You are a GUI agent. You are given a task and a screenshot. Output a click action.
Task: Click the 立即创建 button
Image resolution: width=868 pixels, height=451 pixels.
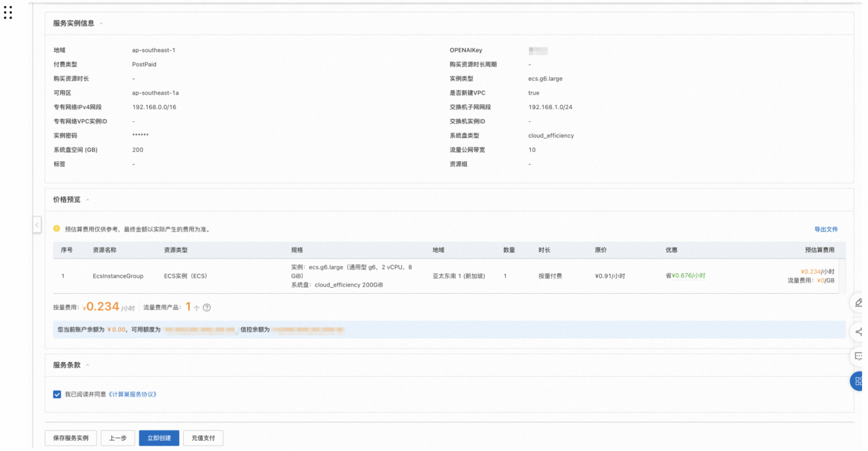point(159,438)
